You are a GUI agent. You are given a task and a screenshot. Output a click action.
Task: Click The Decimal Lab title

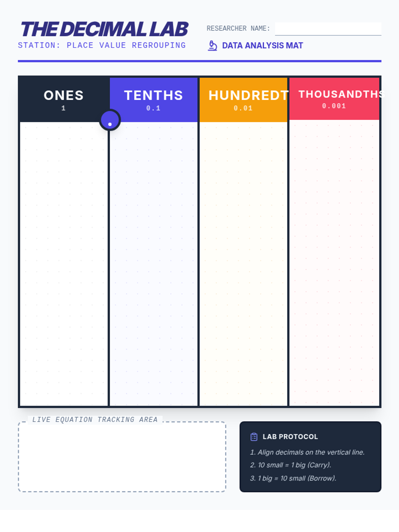pyautogui.click(x=104, y=29)
